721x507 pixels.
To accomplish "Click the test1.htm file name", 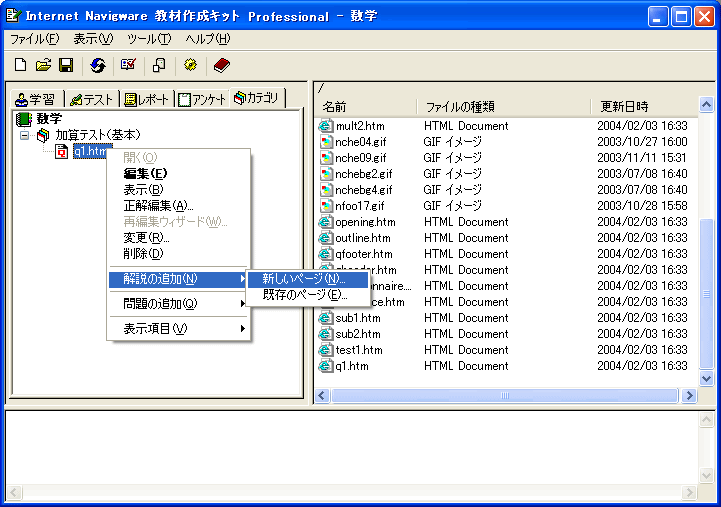I will (359, 350).
